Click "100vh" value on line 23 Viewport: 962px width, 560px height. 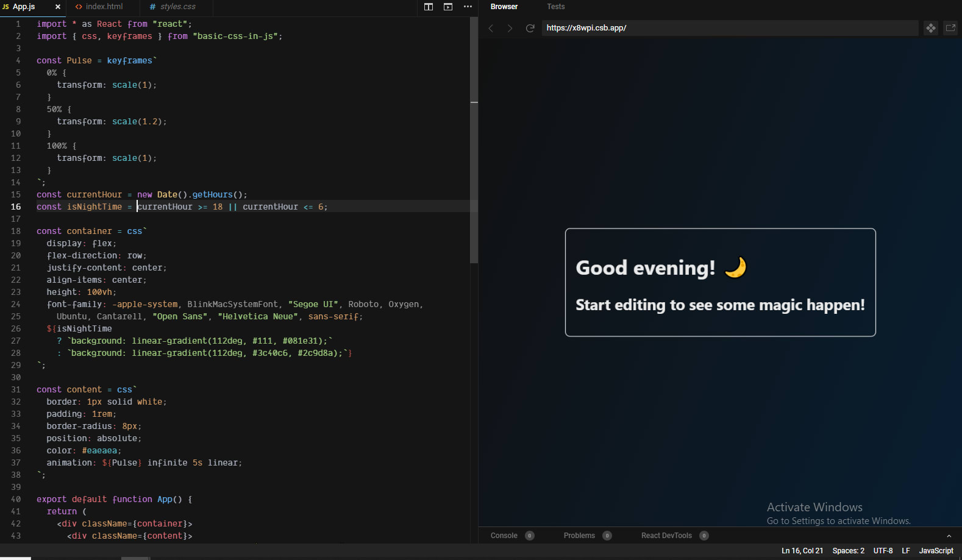pos(99,292)
